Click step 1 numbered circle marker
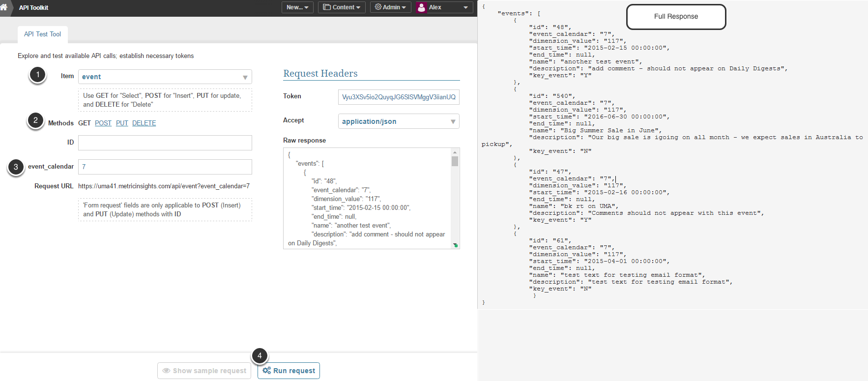868x381 pixels. (38, 75)
